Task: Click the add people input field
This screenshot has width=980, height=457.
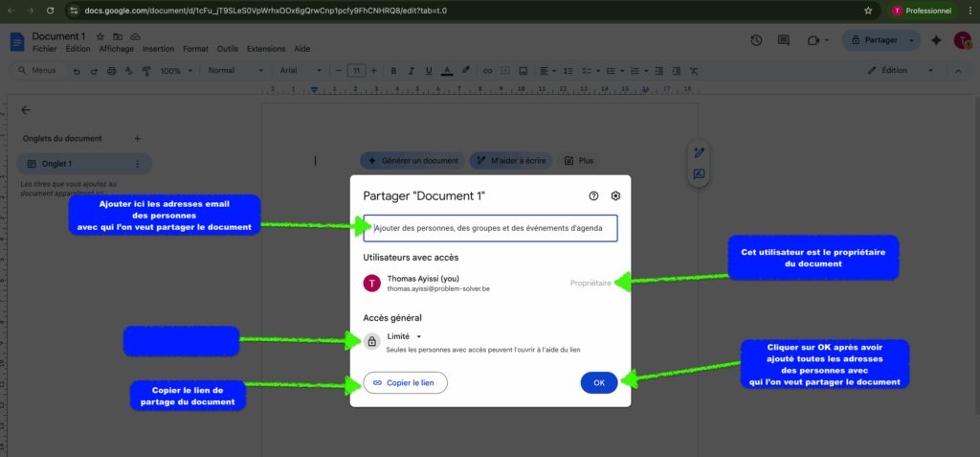Action: point(493,228)
